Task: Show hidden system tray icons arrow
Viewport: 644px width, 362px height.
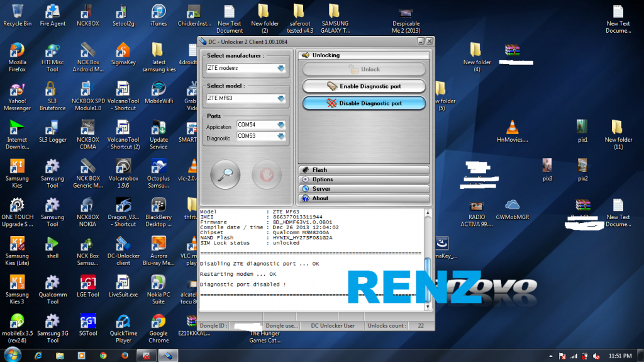Action: click(551, 356)
